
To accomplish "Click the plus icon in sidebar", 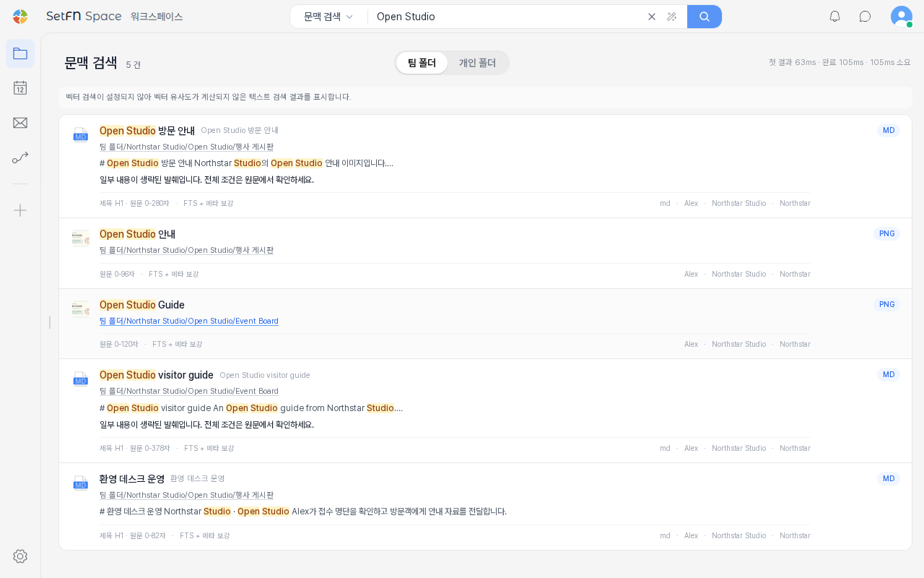I will coord(20,210).
